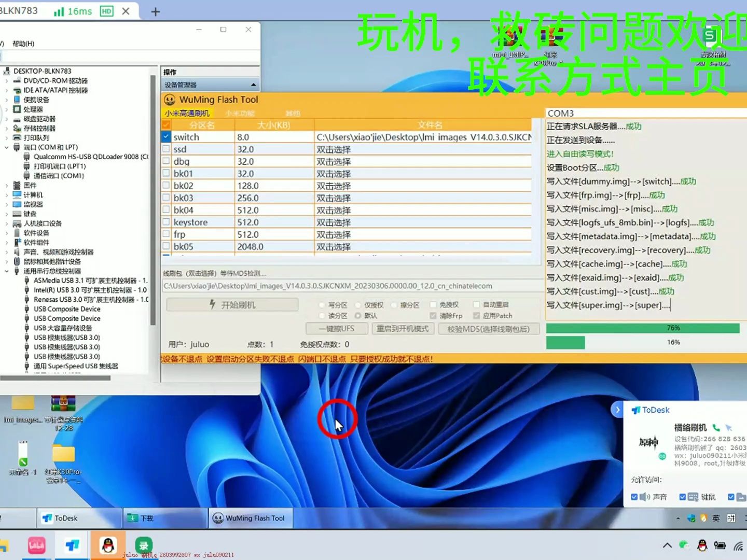Click the 一键擦UFS button
This screenshot has height=560, width=747.
click(x=337, y=329)
